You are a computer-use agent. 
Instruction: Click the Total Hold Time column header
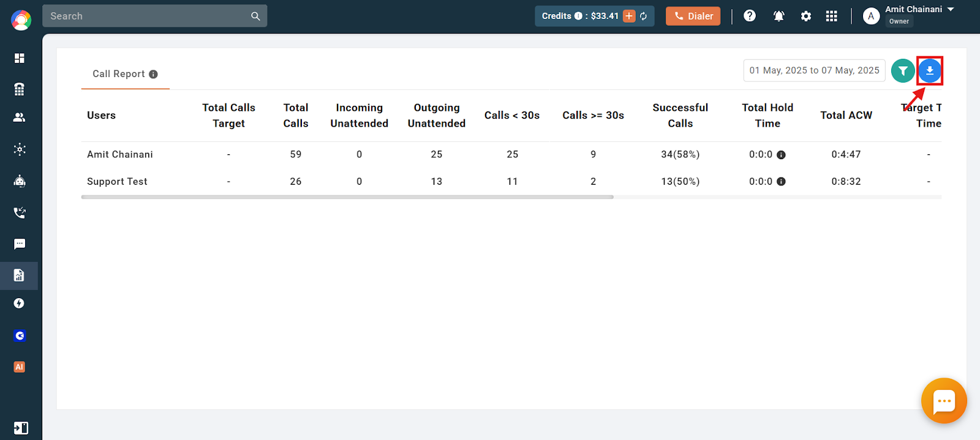point(767,115)
